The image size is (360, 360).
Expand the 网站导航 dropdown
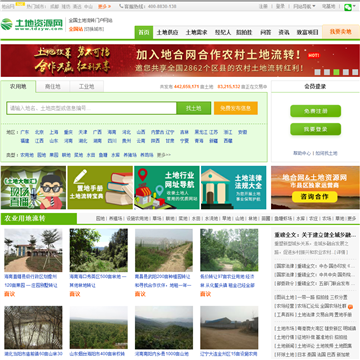[304, 6]
